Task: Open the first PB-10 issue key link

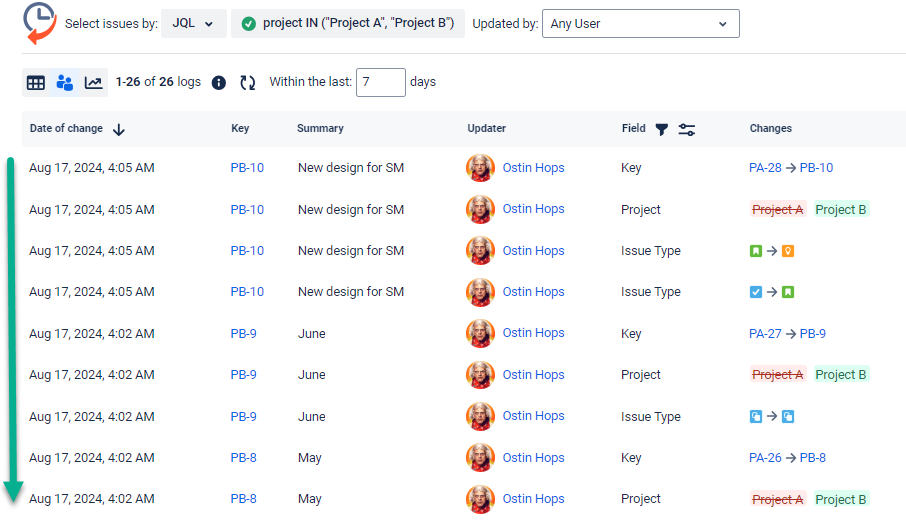Action: click(247, 168)
